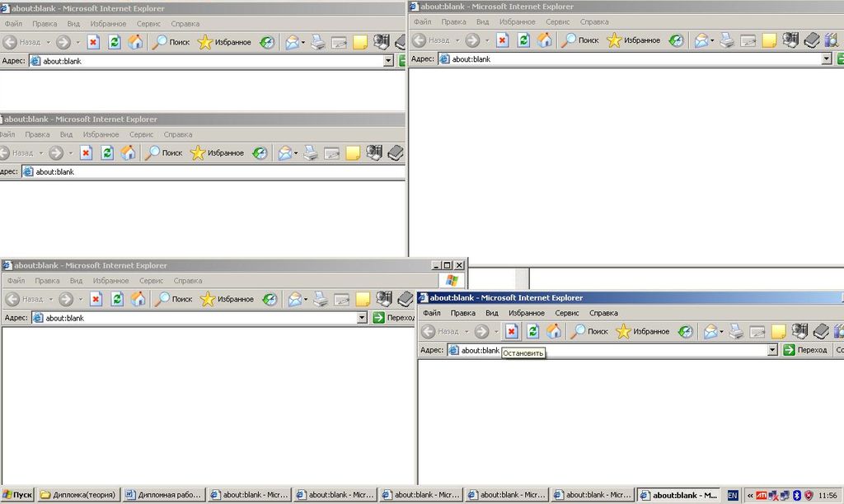Open Back history dropdown arrow in active window
The image size is (844, 504).
tap(467, 331)
